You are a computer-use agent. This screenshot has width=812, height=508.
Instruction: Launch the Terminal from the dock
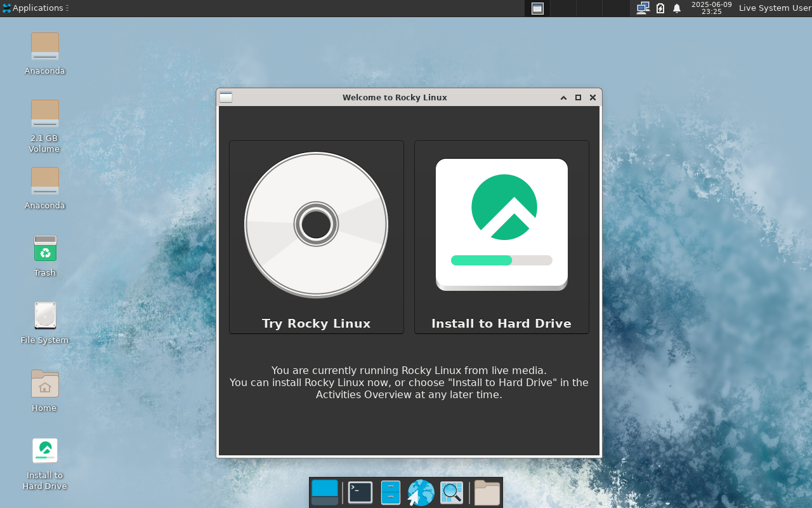(x=360, y=493)
